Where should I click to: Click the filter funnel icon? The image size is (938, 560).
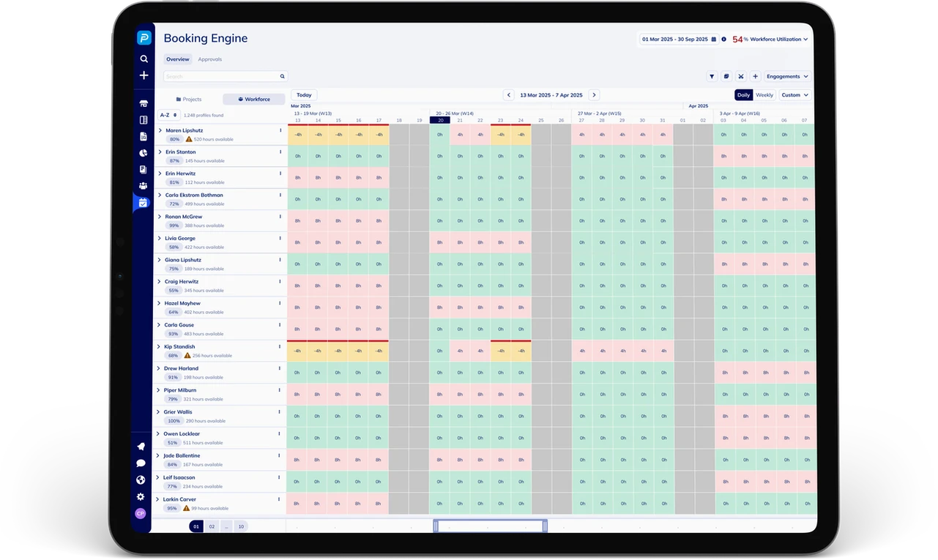711,76
